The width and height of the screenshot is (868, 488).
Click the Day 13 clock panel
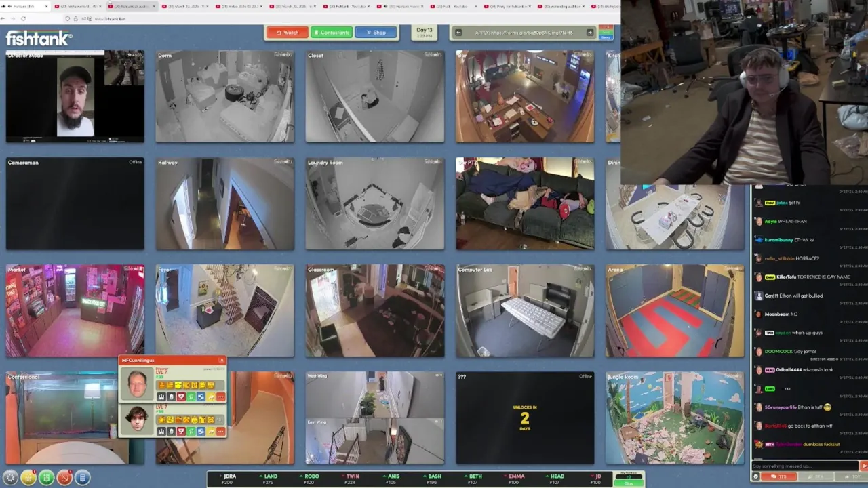[x=425, y=33]
